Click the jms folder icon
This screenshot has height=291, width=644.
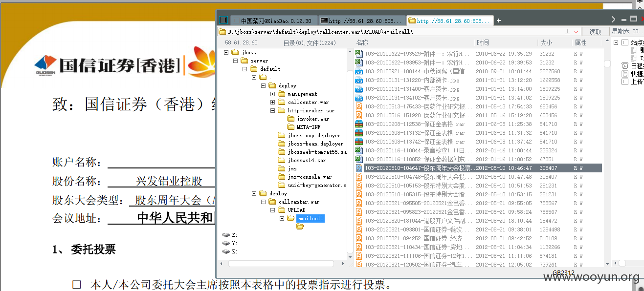282,168
